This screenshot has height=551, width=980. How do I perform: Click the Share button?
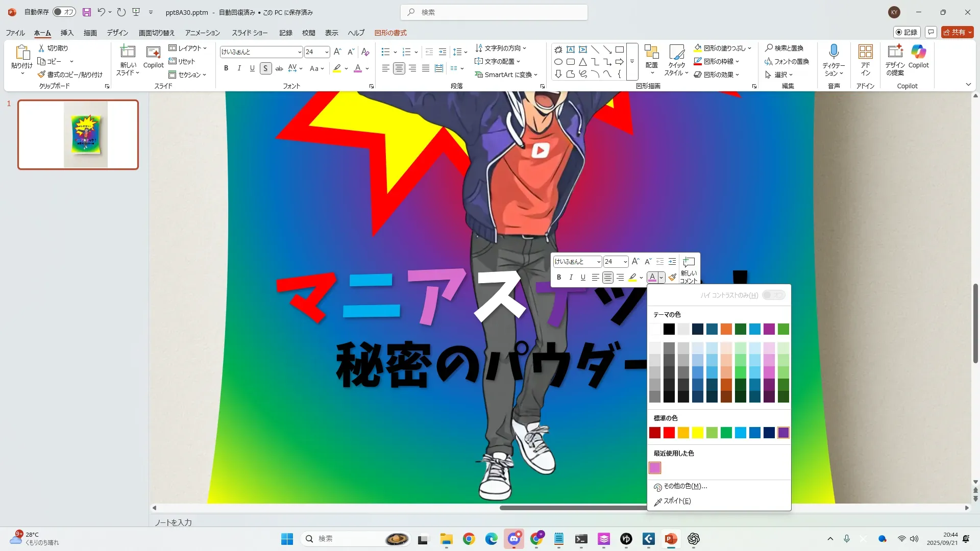[x=954, y=32]
